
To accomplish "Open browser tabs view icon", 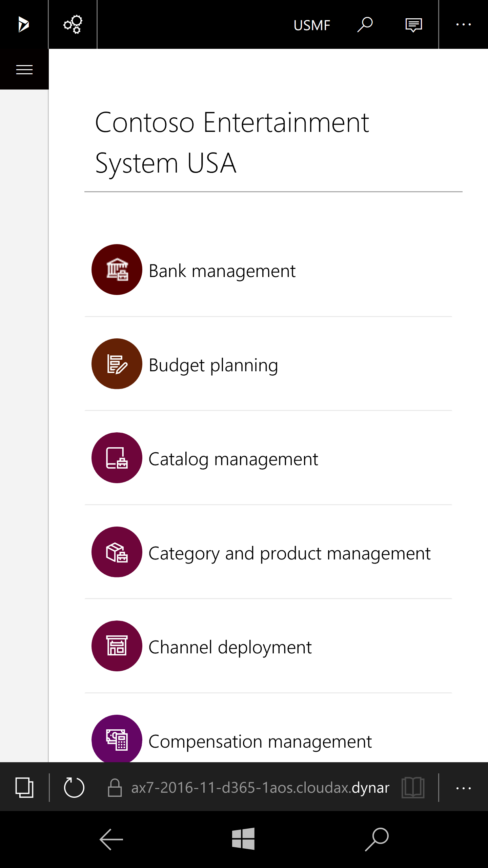I will (24, 787).
